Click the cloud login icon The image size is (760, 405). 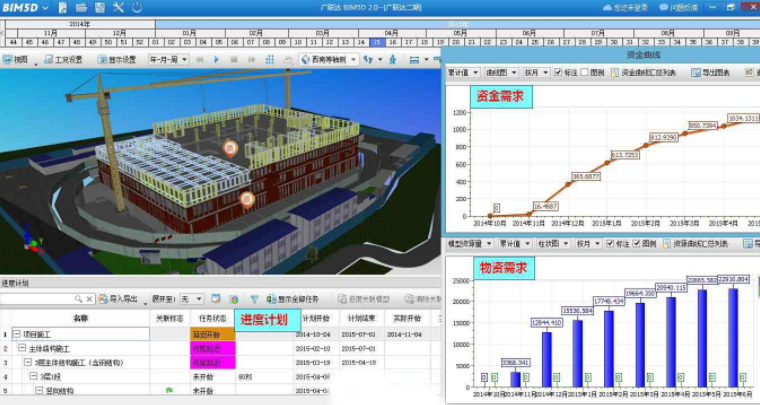607,8
